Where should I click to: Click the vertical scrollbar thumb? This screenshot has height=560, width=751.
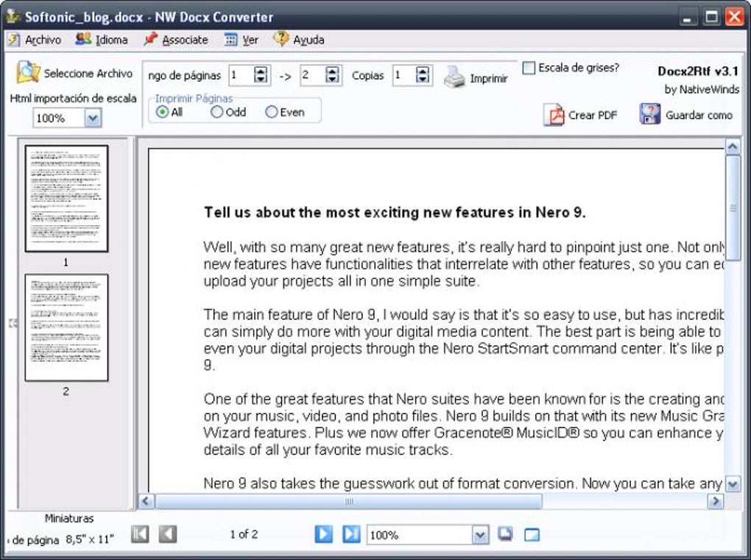point(733,208)
